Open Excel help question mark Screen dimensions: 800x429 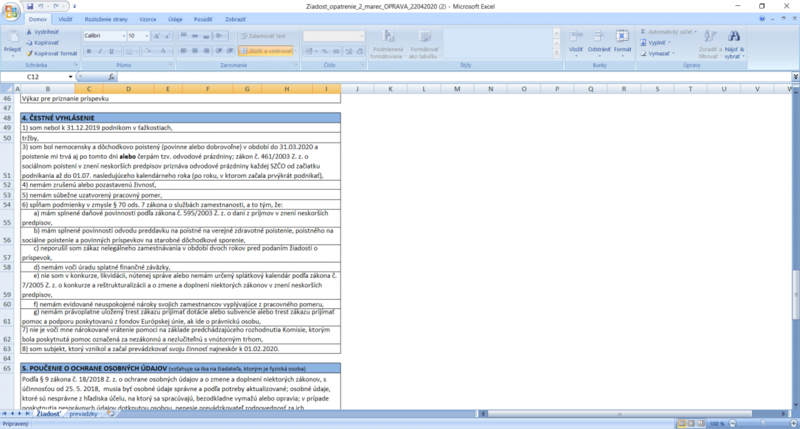click(x=762, y=19)
